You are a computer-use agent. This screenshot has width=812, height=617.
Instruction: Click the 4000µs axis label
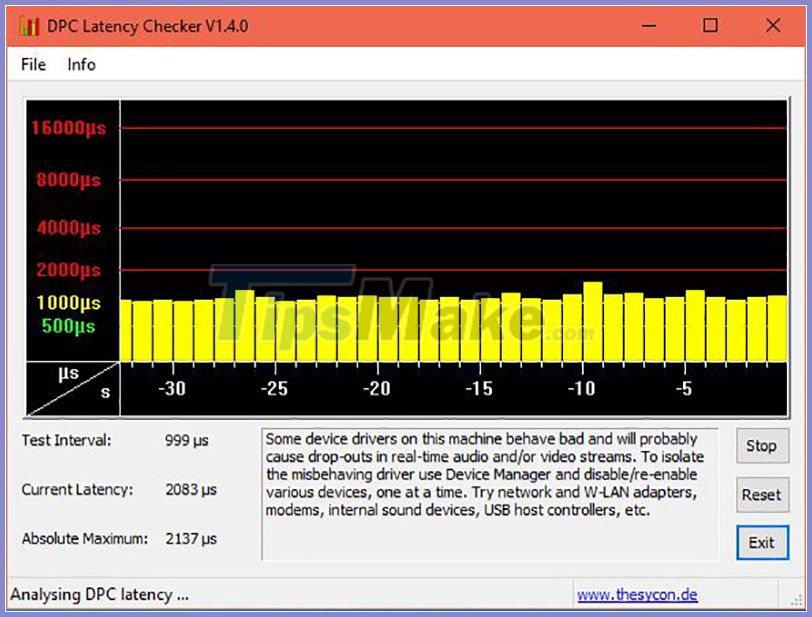point(70,227)
